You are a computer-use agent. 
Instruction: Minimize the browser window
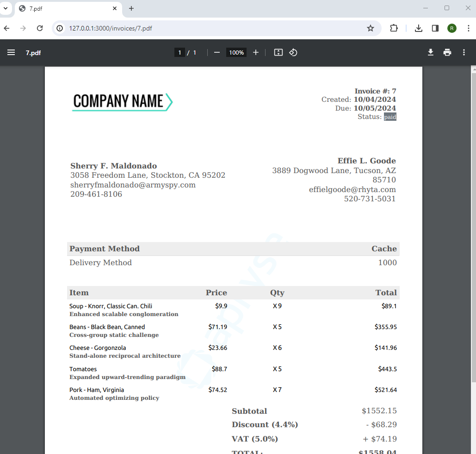[426, 8]
